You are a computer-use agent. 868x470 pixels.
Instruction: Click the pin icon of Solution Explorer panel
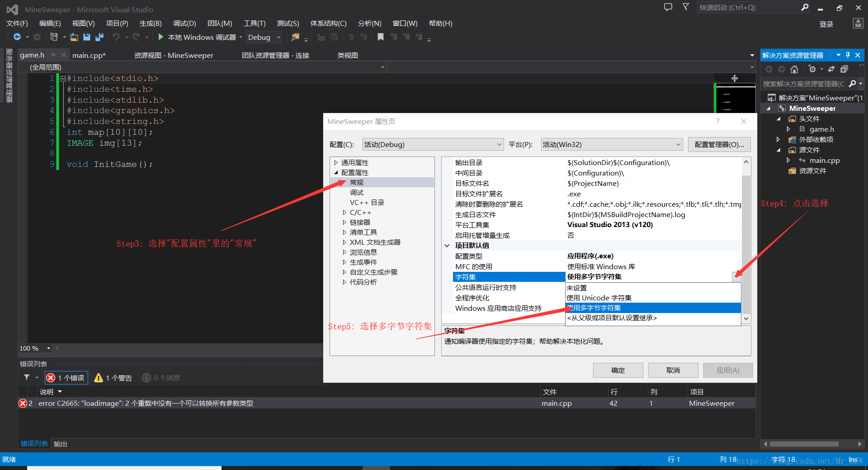point(848,55)
